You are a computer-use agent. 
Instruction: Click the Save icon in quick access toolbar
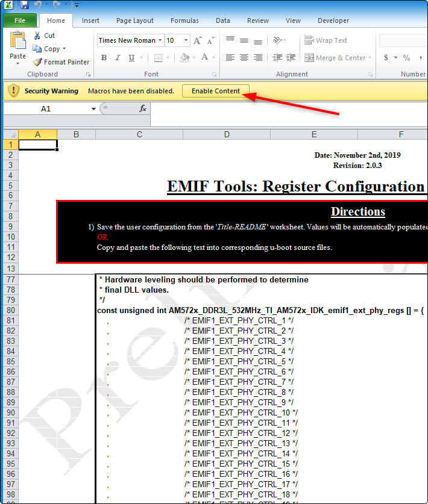25,5
